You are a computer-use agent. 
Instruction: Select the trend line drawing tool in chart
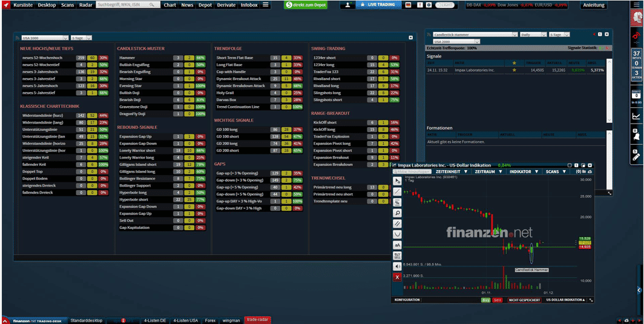(397, 191)
